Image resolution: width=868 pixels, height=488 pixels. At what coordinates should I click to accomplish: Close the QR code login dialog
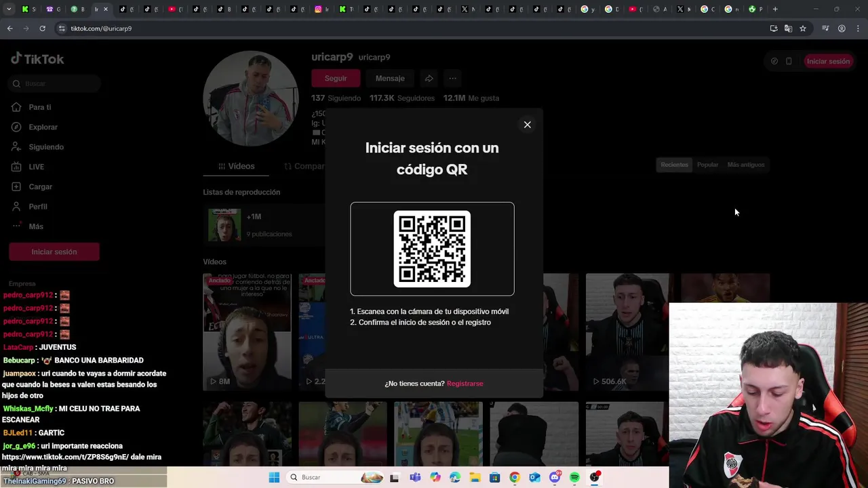[x=527, y=125]
